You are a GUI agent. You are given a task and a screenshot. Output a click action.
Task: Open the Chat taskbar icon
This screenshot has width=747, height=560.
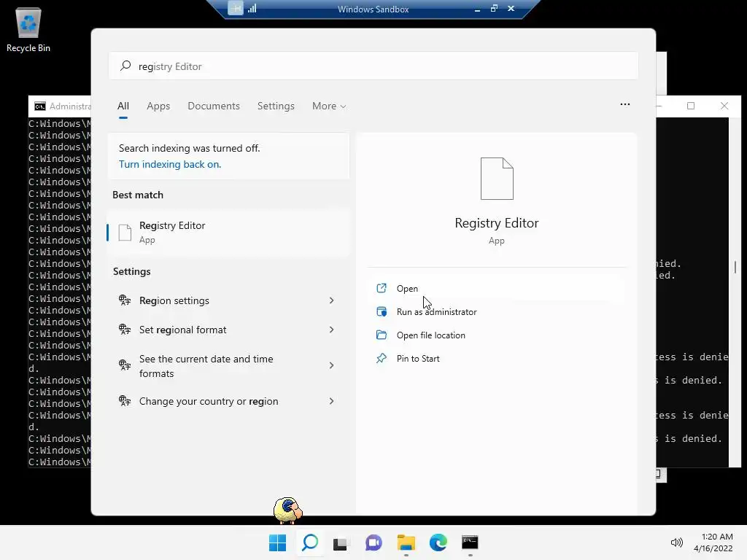pyautogui.click(x=373, y=542)
